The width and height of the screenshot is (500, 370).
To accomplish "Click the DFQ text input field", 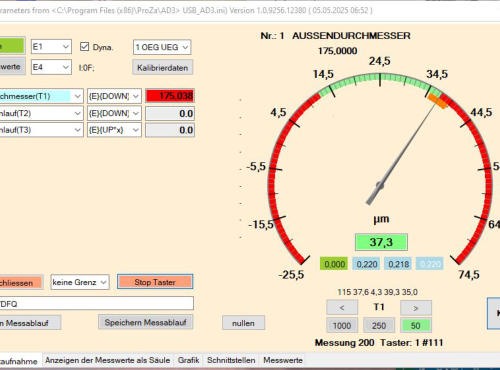I will tap(97, 303).
